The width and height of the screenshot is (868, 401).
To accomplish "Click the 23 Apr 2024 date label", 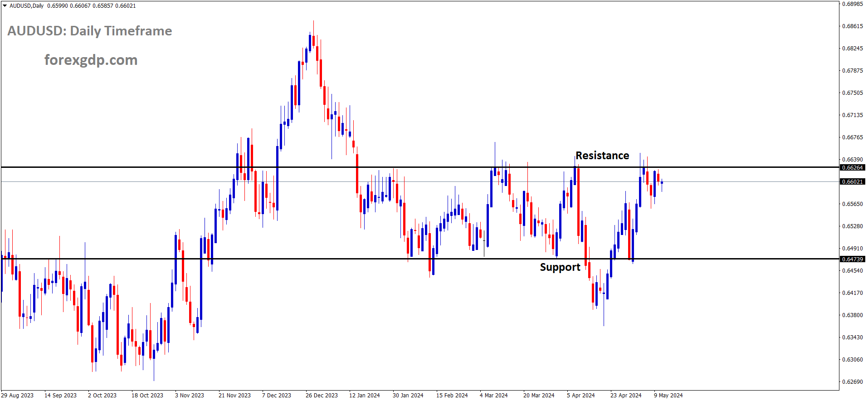I will [626, 396].
